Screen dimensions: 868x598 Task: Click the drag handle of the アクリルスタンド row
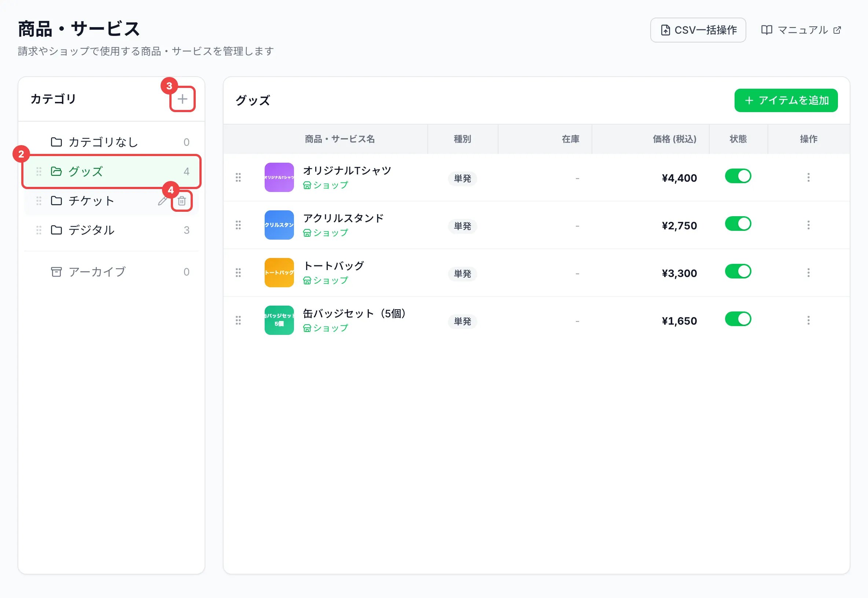point(238,225)
